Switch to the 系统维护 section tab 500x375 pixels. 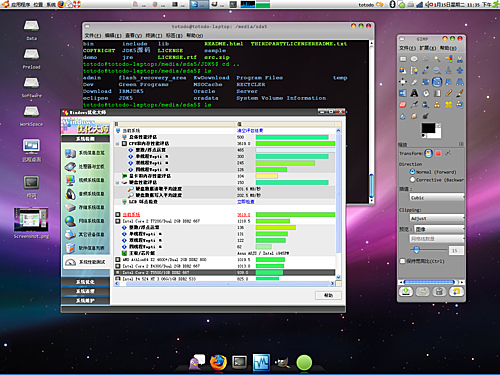(x=85, y=300)
